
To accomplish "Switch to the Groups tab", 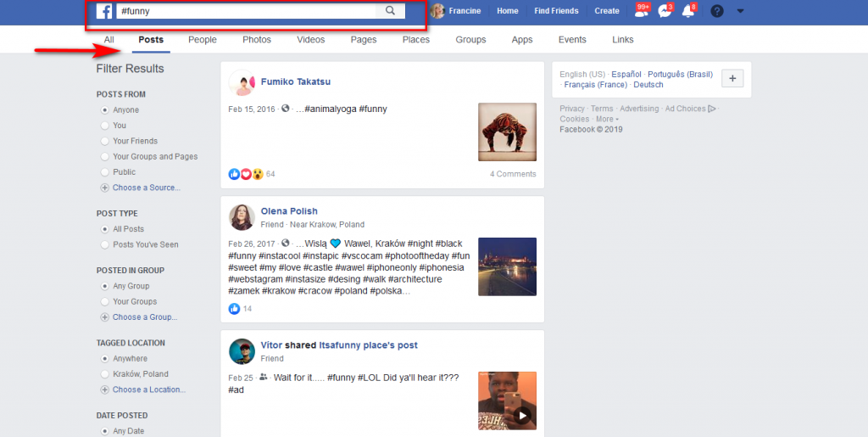I will click(x=470, y=40).
